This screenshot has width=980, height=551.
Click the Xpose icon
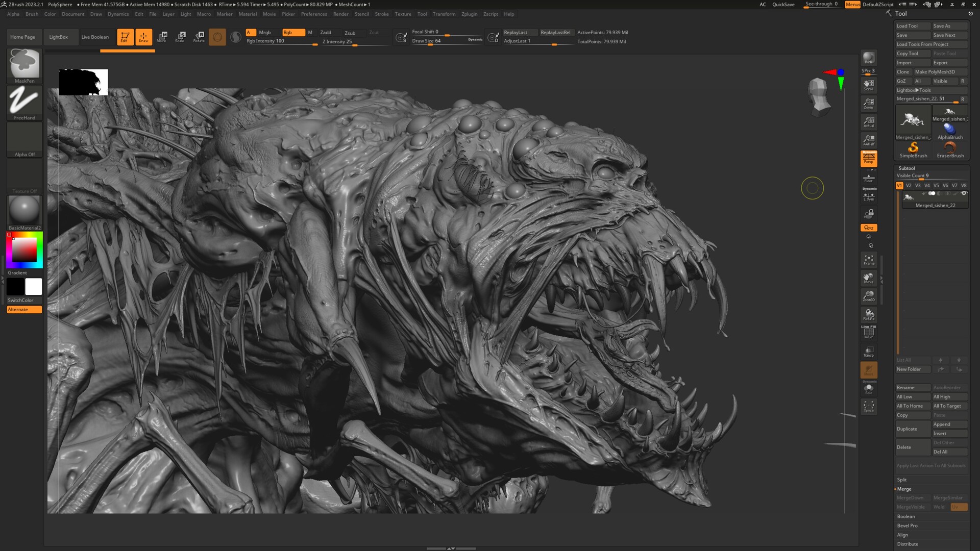868,406
